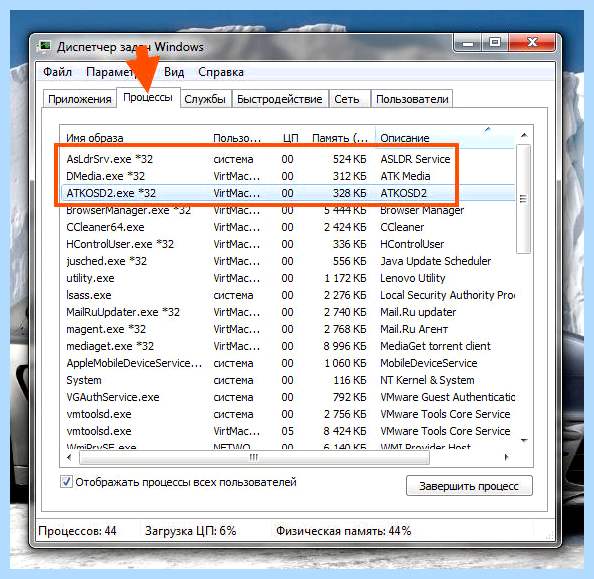Click the MediaGet torrent client description
The height and width of the screenshot is (579, 594).
click(435, 346)
